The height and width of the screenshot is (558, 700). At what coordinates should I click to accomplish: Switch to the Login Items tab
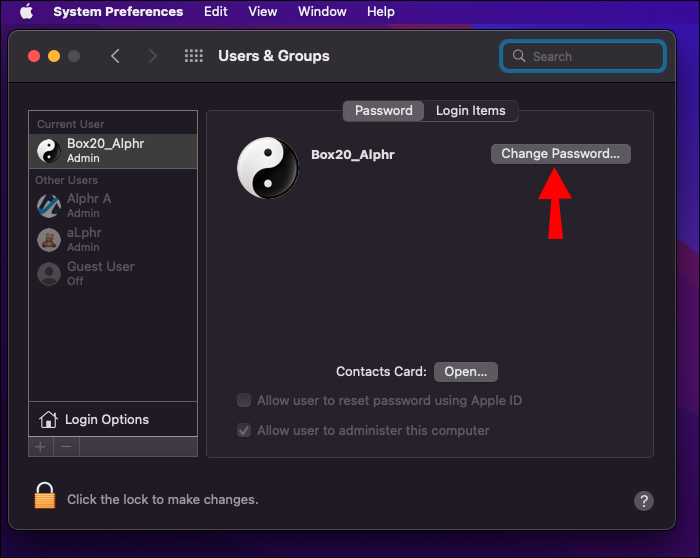click(x=471, y=111)
